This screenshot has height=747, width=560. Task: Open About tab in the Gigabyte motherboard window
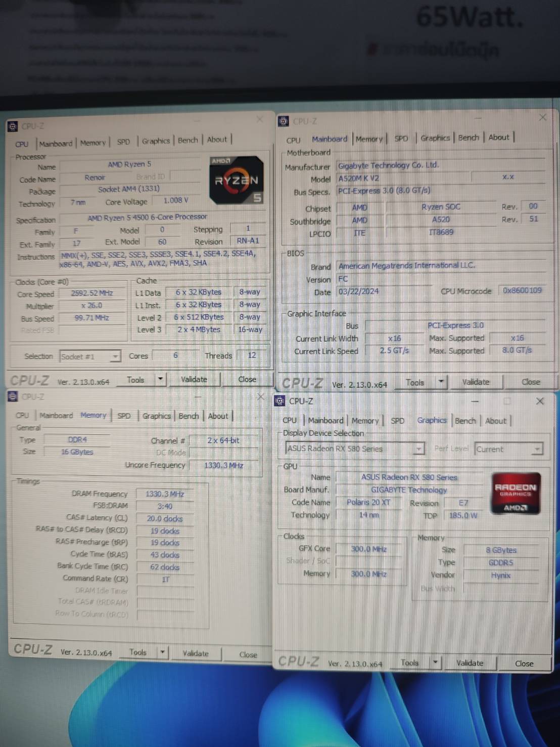tap(499, 137)
